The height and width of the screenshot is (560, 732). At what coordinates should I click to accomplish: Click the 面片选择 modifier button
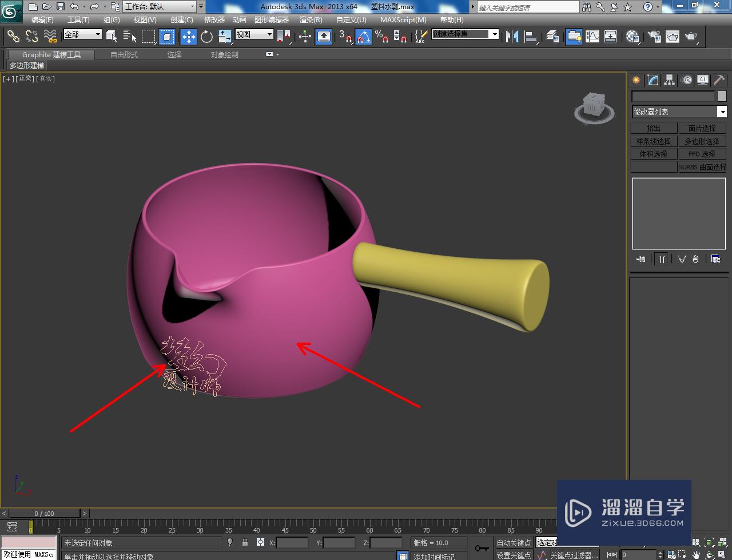pos(702,128)
